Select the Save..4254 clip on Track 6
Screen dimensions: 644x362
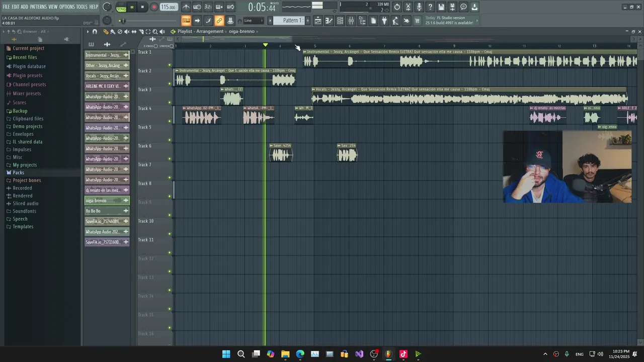point(281,152)
